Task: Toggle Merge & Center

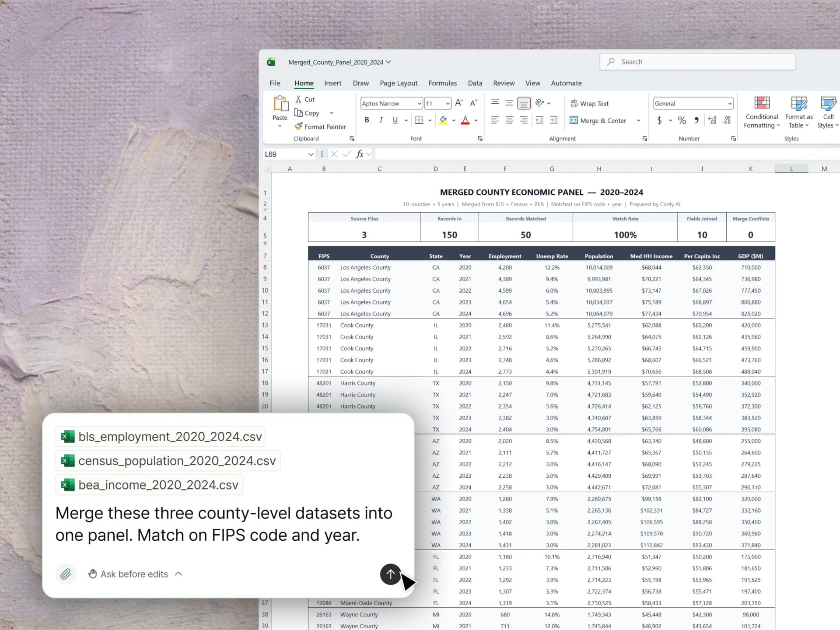Action: (598, 120)
